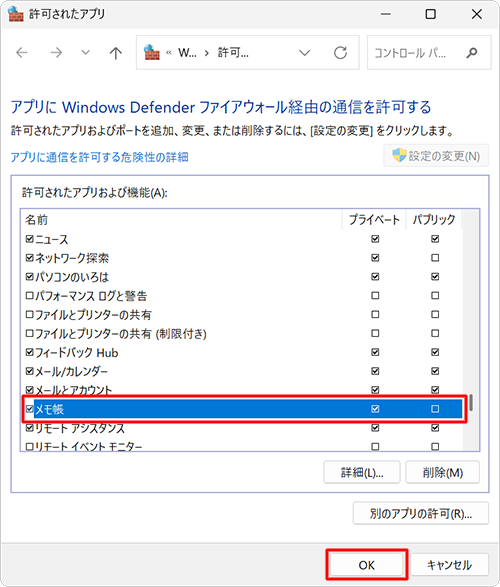Screen dimensions: 500x587
Task: Select the リモート イベント モニター row
Action: click(242, 447)
